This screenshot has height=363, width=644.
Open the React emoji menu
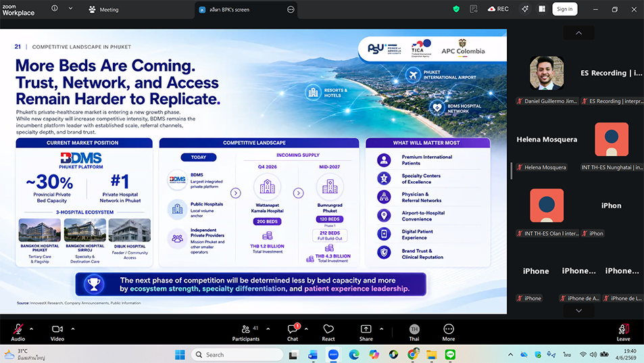click(328, 332)
